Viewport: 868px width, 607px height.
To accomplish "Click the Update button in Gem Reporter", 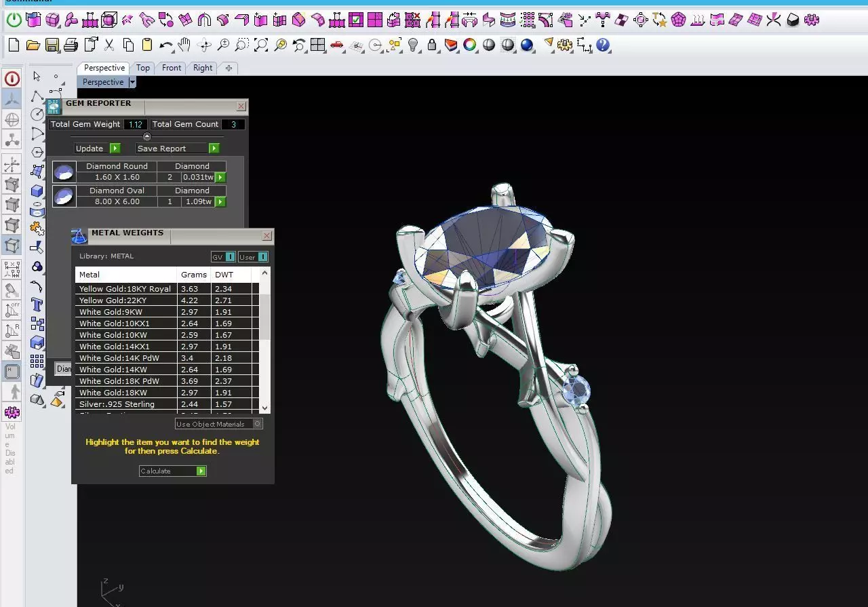I will (x=97, y=149).
